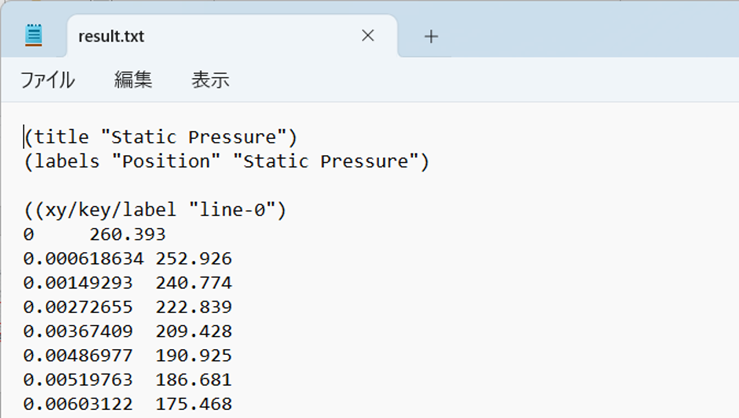Open the ファイル menu

click(48, 80)
